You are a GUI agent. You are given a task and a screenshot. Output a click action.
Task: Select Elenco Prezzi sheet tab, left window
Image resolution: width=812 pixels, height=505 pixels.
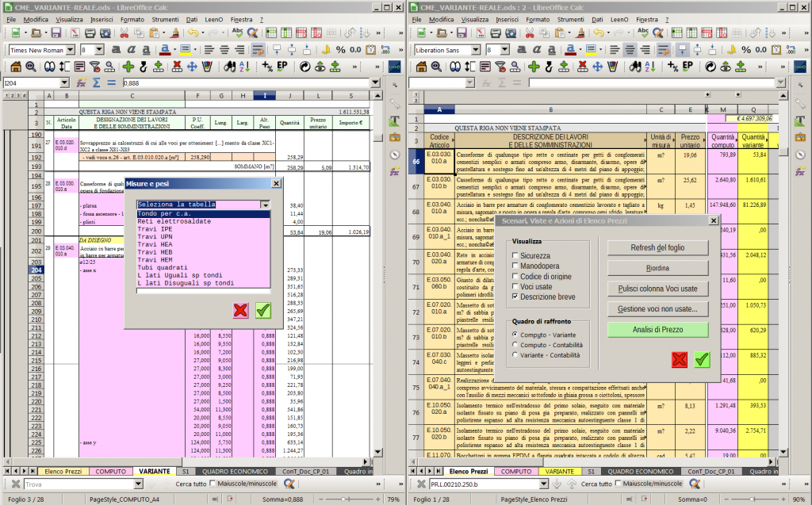[63, 472]
